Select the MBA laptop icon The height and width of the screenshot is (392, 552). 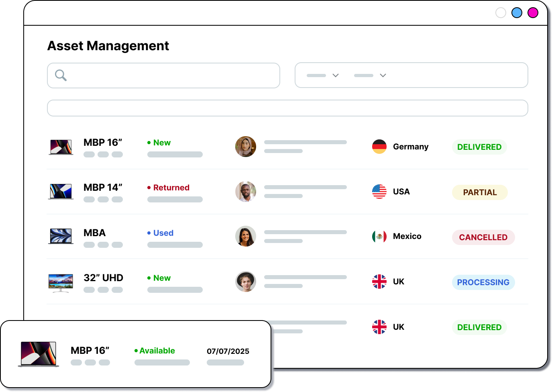pos(61,236)
